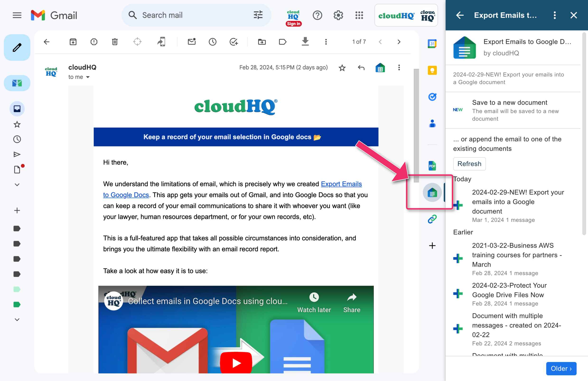Open Starred folder in sidebar
Viewport: 588px width, 381px height.
[x=17, y=124]
